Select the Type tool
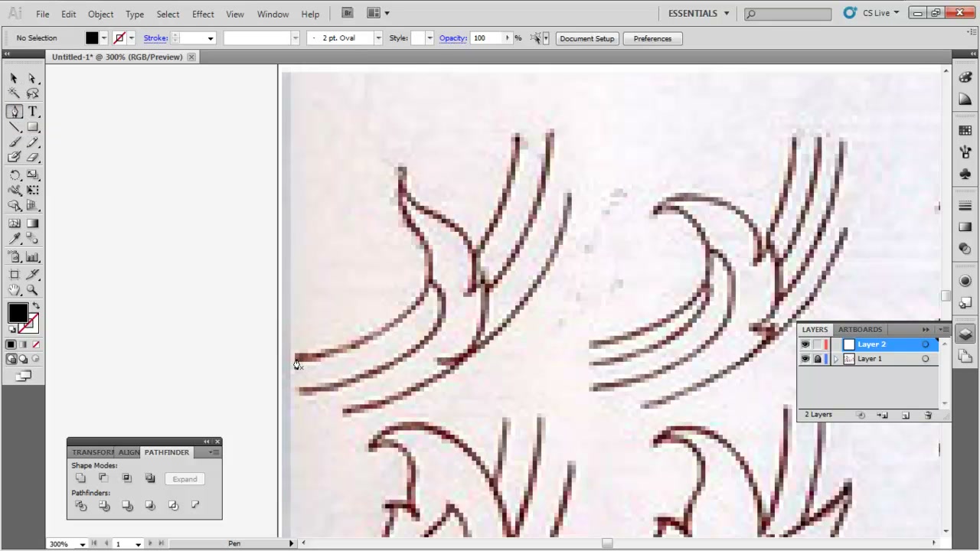The image size is (980, 551). [x=32, y=112]
